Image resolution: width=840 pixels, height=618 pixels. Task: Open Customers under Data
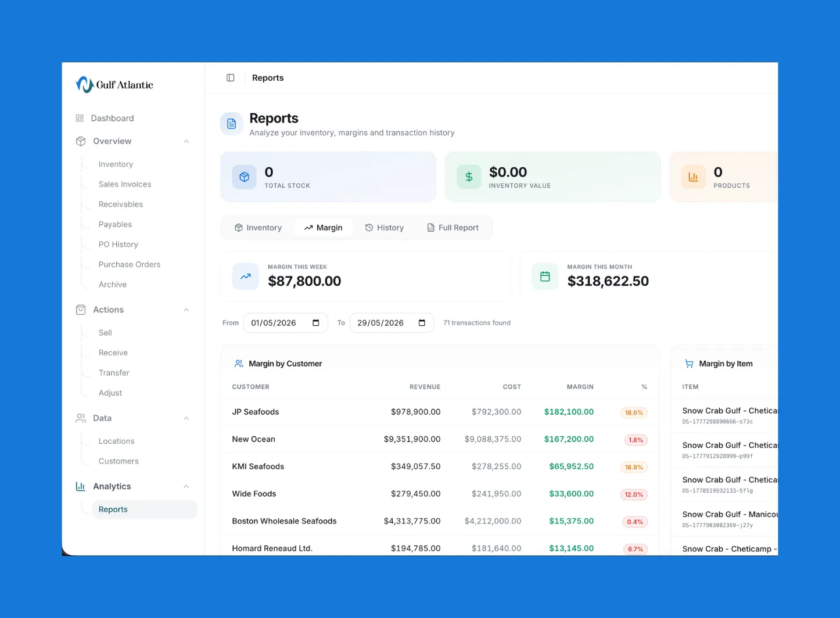point(119,461)
